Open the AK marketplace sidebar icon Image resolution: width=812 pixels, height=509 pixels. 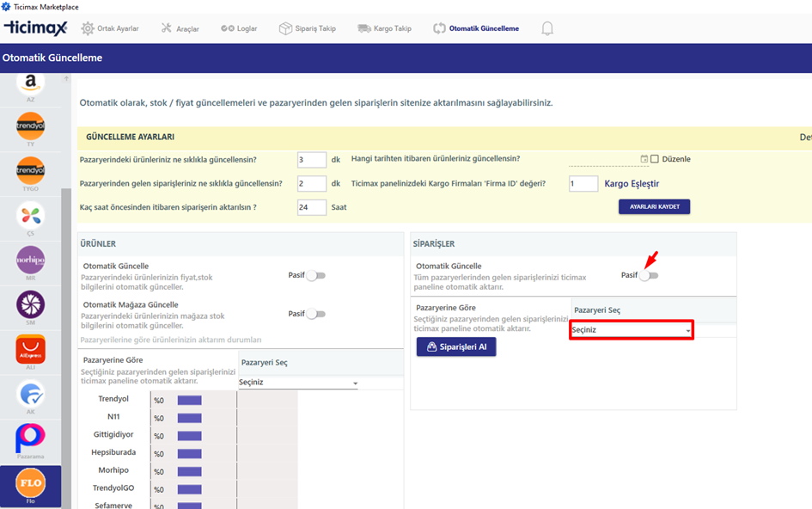point(31,394)
